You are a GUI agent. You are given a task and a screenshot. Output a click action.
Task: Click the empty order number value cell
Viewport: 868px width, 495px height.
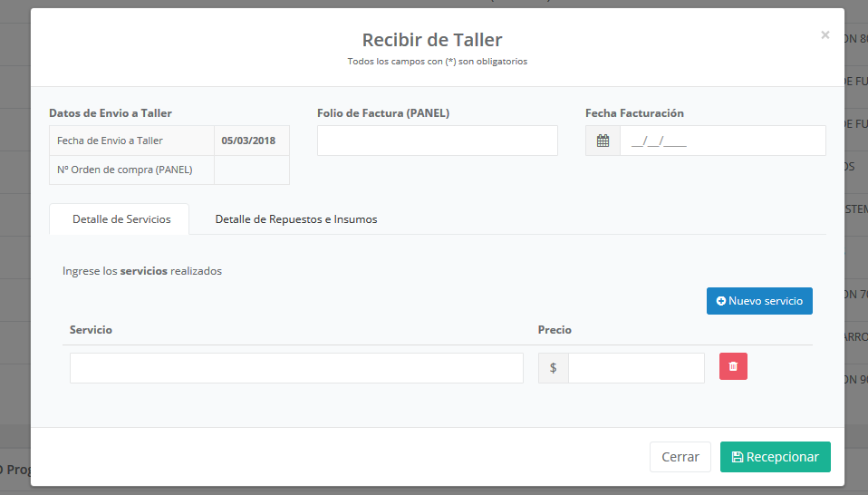point(251,170)
